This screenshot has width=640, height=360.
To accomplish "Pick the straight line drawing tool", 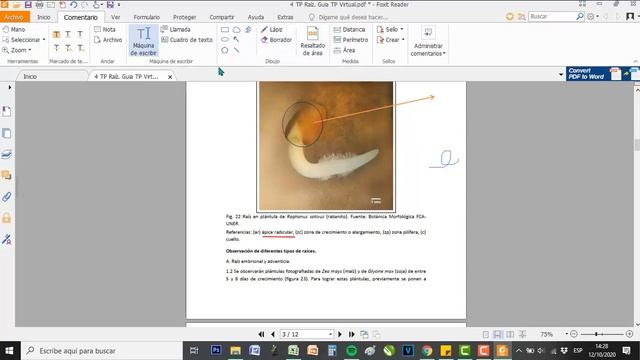I will (x=236, y=50).
